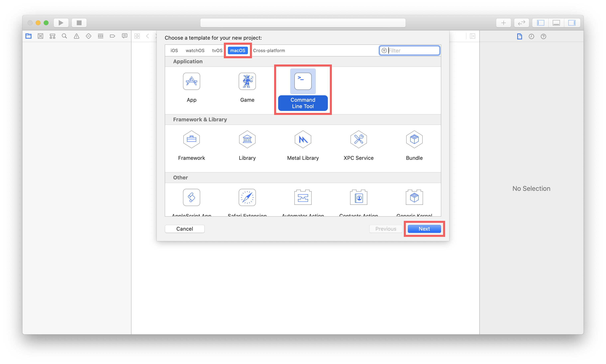Open the Find navigator magnifier icon
The height and width of the screenshot is (364, 606).
click(64, 36)
